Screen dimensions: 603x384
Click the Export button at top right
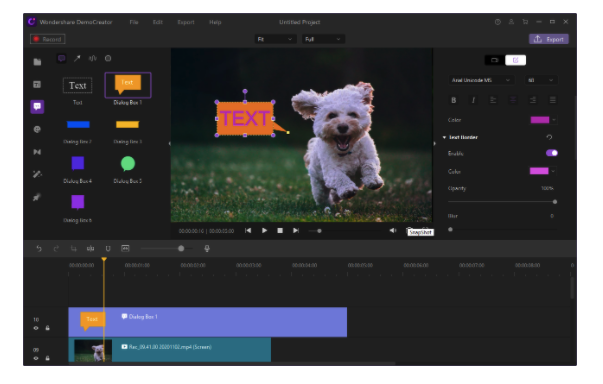[548, 39]
